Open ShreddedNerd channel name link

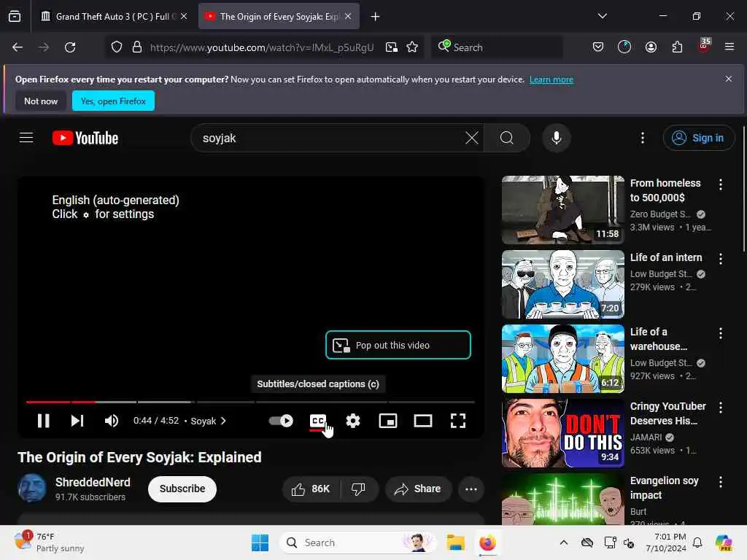(x=93, y=483)
